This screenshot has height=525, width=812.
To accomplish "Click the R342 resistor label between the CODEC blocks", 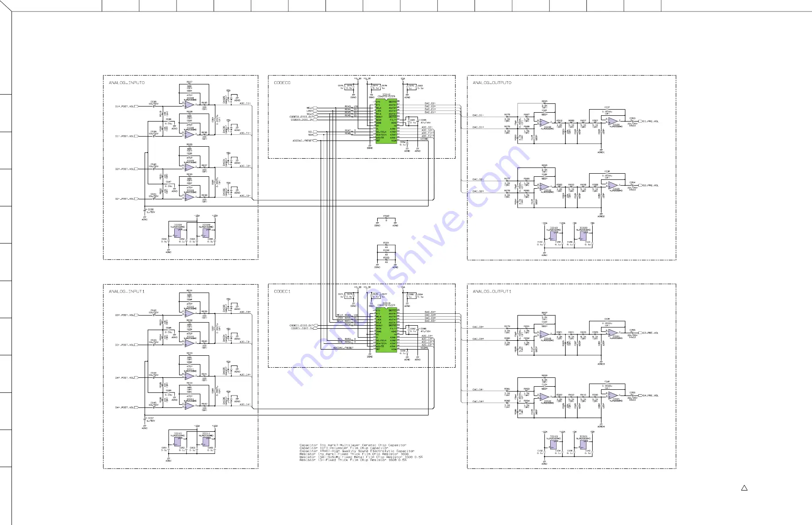I will [x=386, y=216].
